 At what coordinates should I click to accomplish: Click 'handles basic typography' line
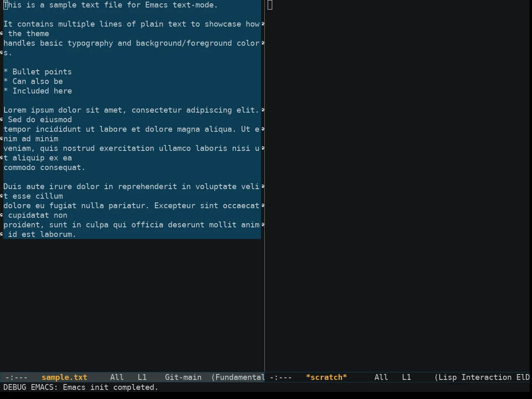tap(131, 43)
